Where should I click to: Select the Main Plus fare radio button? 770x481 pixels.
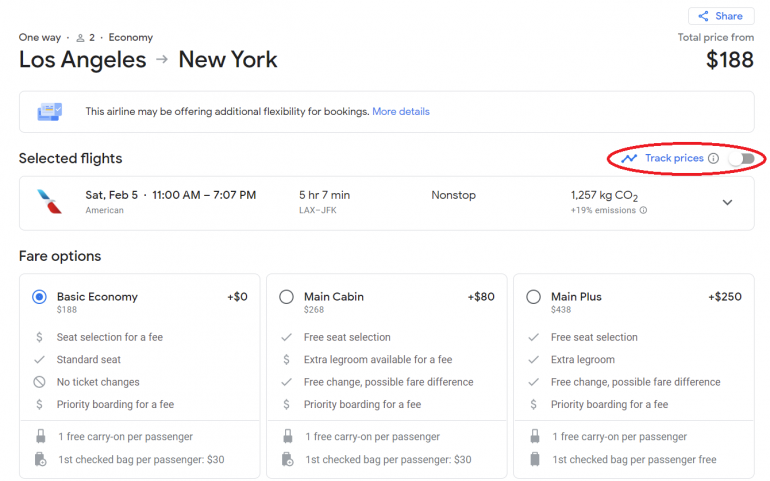(x=533, y=297)
